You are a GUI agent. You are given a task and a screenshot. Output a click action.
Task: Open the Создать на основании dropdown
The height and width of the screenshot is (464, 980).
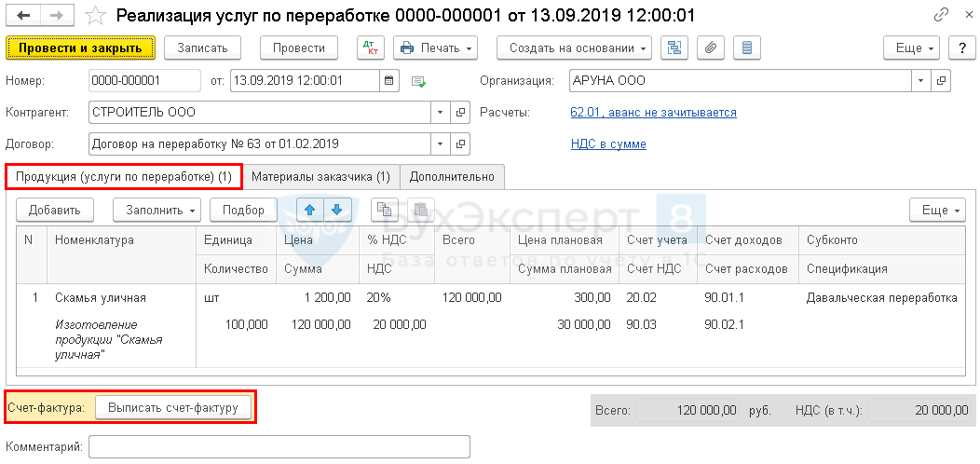574,48
